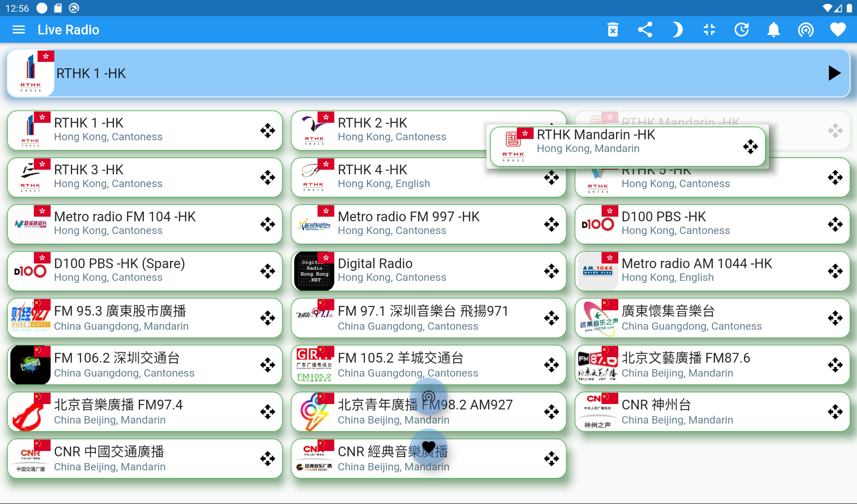Tap the move handle on CNR 經典音樂廣播
The height and width of the screenshot is (504, 857).
[x=551, y=459]
